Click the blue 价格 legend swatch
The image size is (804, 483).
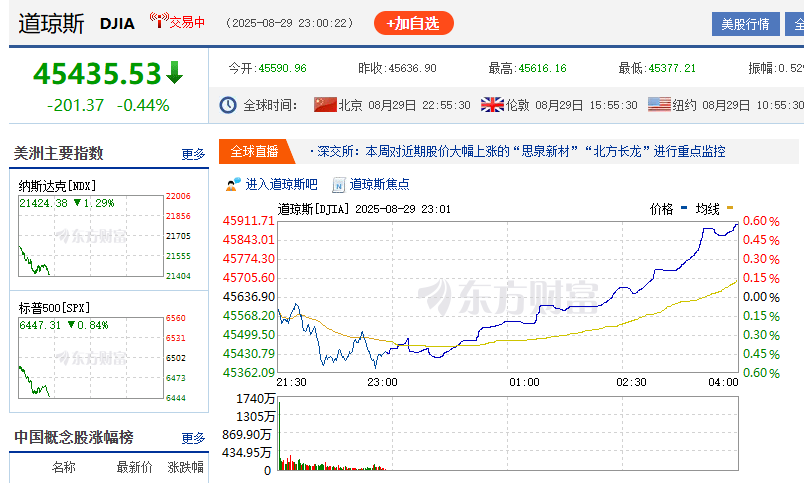coord(684,208)
